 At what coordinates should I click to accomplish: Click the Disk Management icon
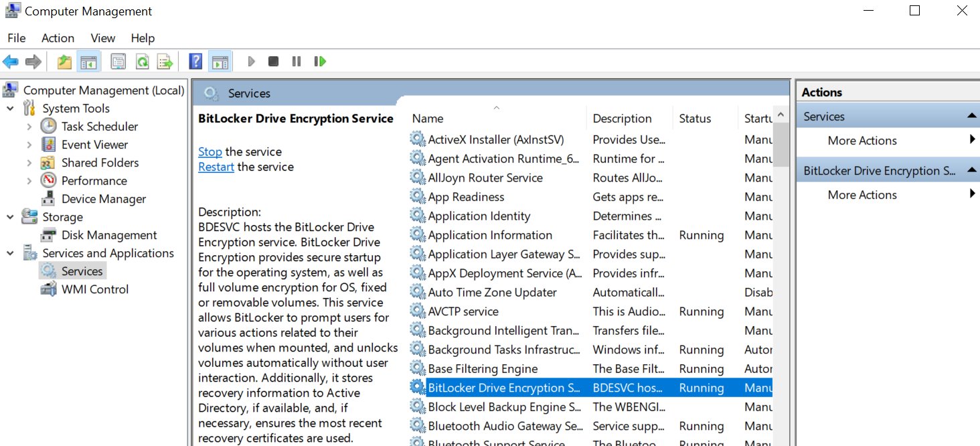click(x=48, y=235)
